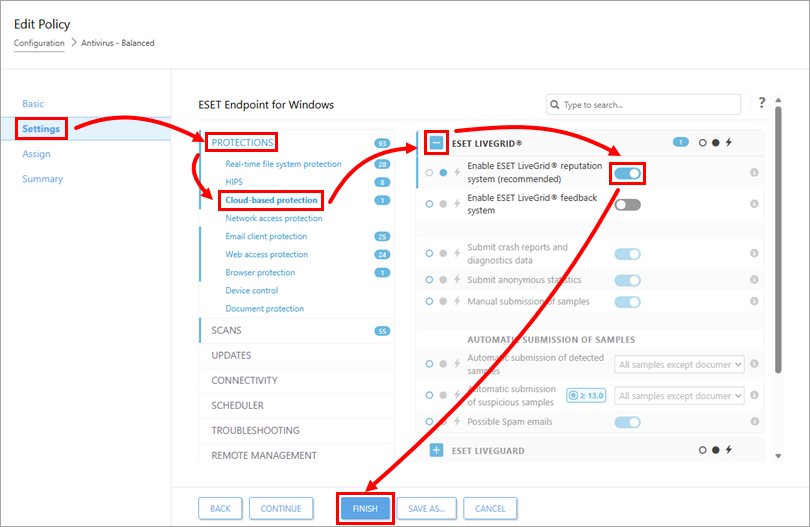The height and width of the screenshot is (527, 810).
Task: Click the force lightning icon for LiveGrid reputation system
Action: (457, 172)
